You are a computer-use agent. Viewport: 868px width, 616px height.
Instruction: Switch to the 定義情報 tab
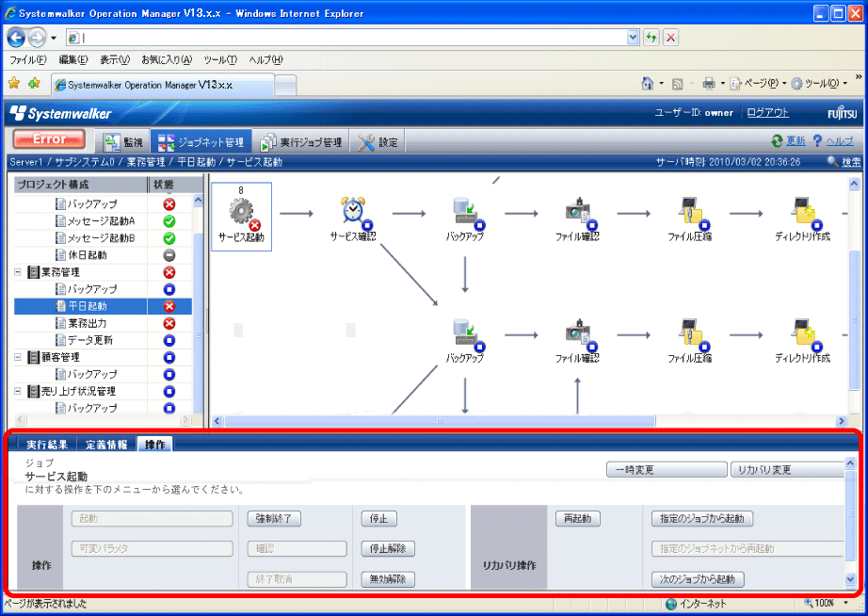tap(106, 445)
